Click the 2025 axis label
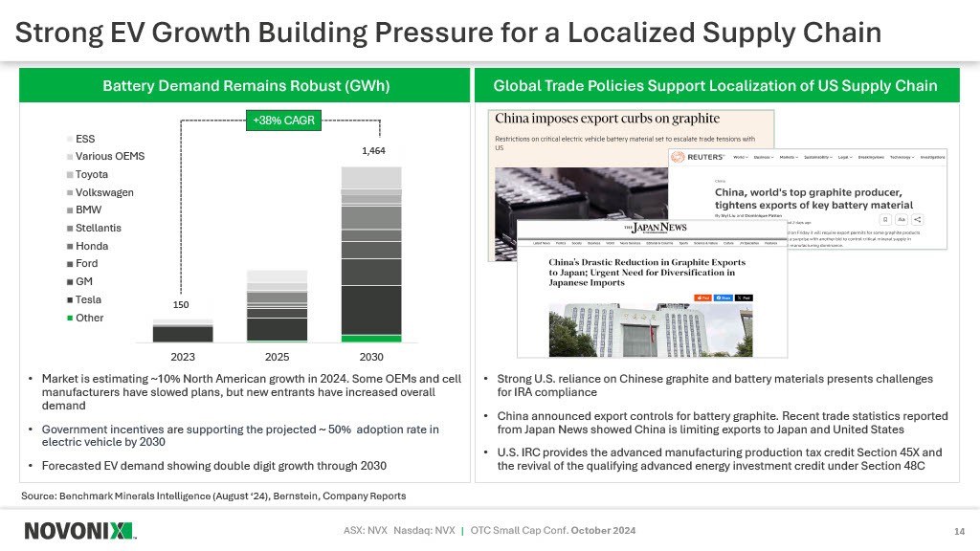The image size is (980, 551). pos(277,357)
